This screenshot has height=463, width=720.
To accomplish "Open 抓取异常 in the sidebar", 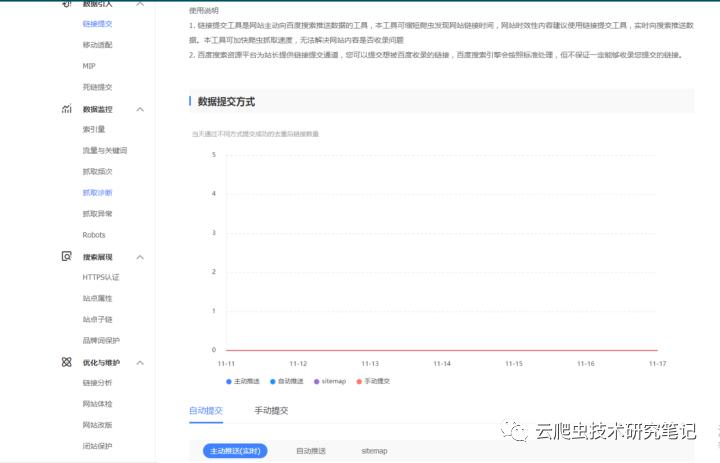I will tap(97, 214).
